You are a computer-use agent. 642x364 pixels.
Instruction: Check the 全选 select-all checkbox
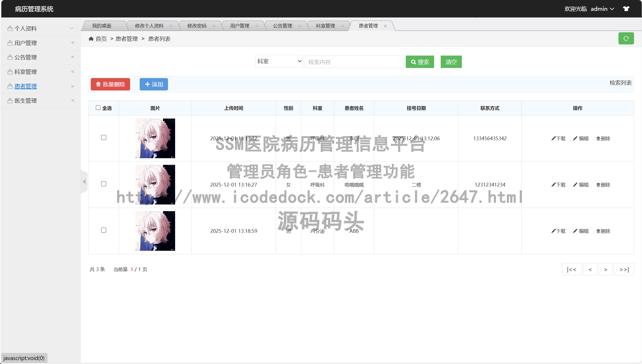click(98, 107)
